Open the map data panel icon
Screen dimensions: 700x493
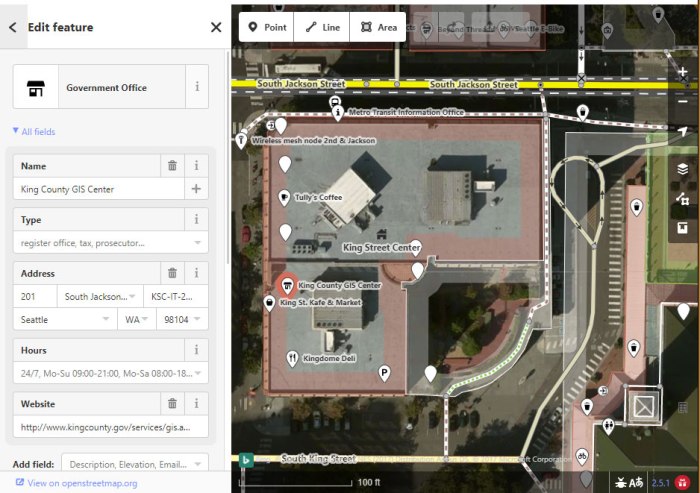click(x=683, y=199)
